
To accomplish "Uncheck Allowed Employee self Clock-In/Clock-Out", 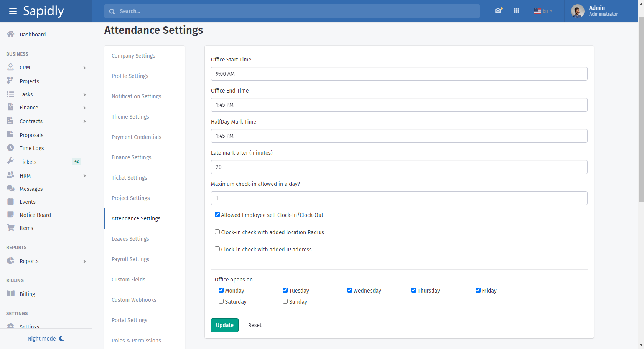I will click(x=217, y=215).
